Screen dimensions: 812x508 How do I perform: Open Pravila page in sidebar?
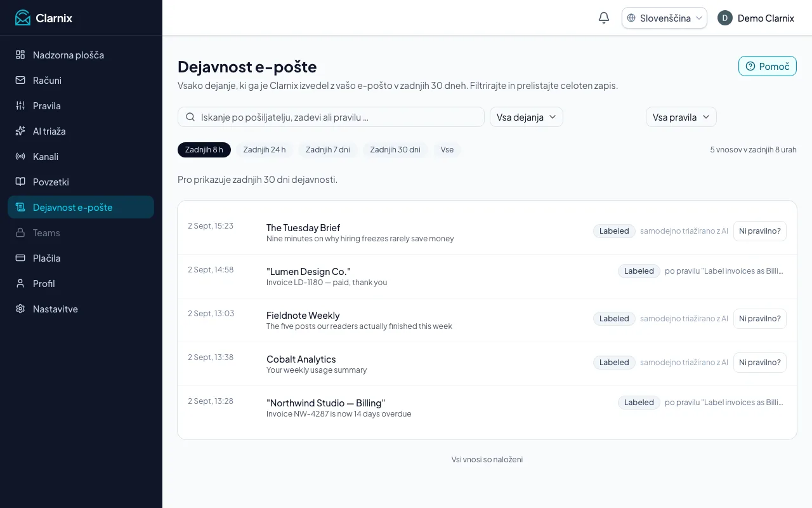[x=81, y=105]
